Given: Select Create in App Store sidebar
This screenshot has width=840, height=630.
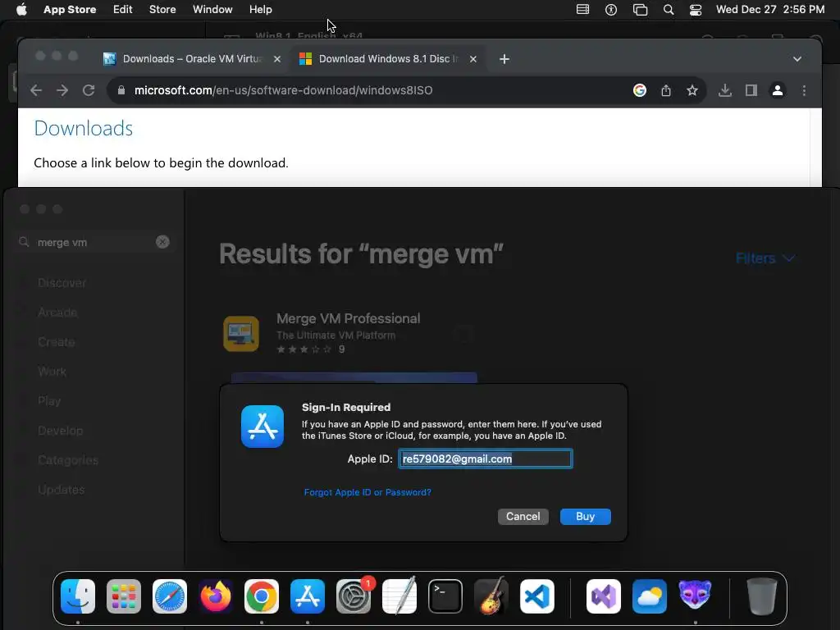Looking at the screenshot, I should click(57, 342).
